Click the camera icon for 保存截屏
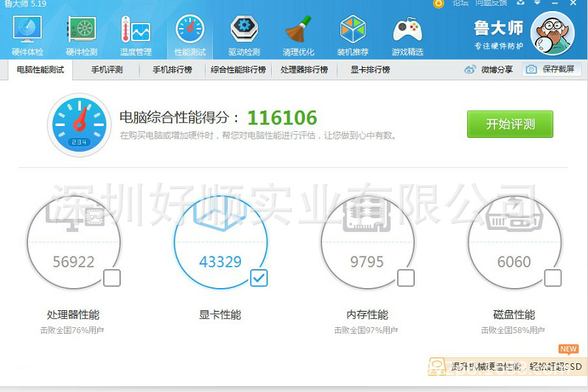Image resolution: width=588 pixels, height=392 pixels. [531, 69]
